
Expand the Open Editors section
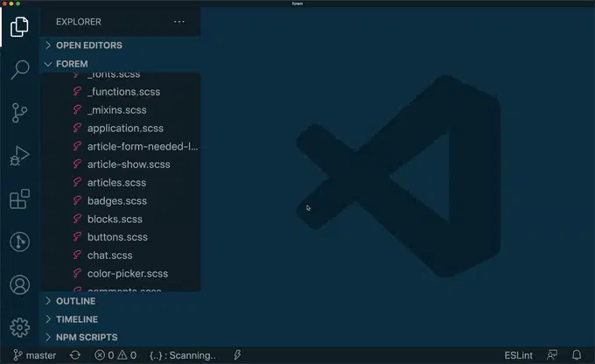tap(121, 45)
